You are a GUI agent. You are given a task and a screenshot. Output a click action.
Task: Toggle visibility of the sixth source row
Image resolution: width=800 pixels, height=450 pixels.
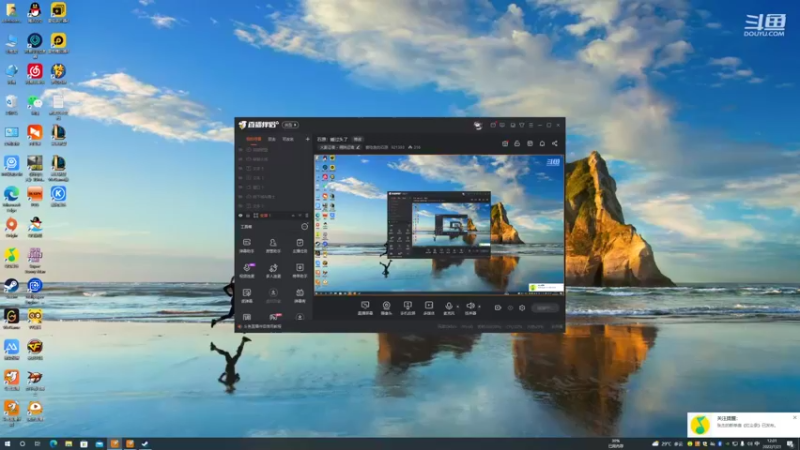tap(241, 196)
